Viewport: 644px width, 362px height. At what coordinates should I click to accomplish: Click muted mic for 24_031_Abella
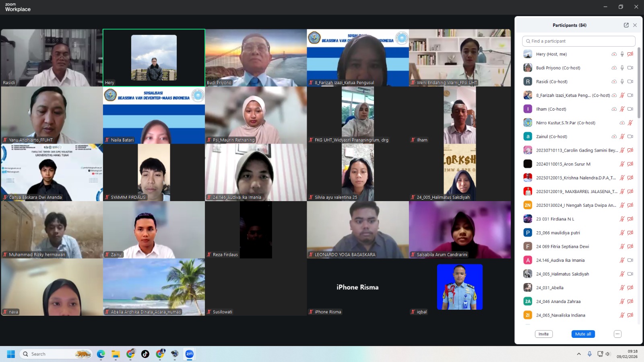622,288
